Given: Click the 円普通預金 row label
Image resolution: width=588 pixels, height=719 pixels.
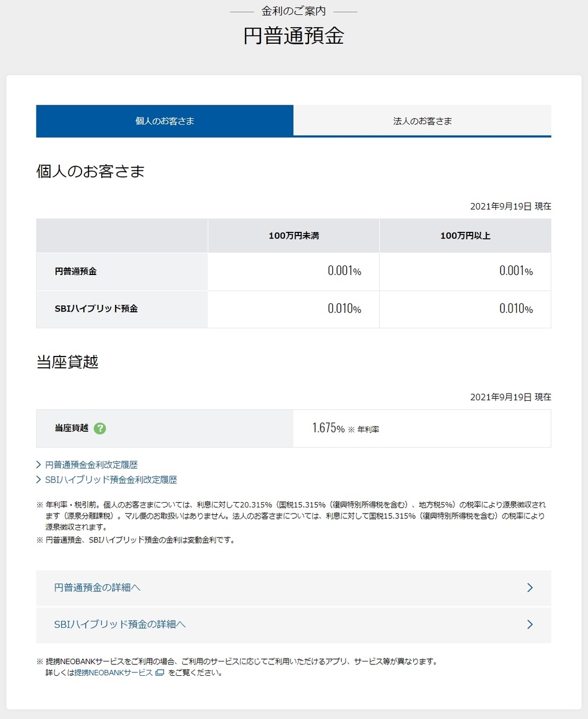Looking at the screenshot, I should pyautogui.click(x=75, y=271).
